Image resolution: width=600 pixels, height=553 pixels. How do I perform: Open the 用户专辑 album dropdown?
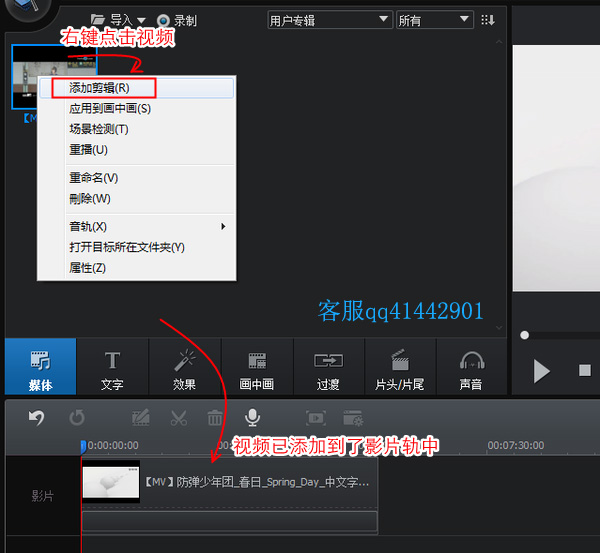330,20
